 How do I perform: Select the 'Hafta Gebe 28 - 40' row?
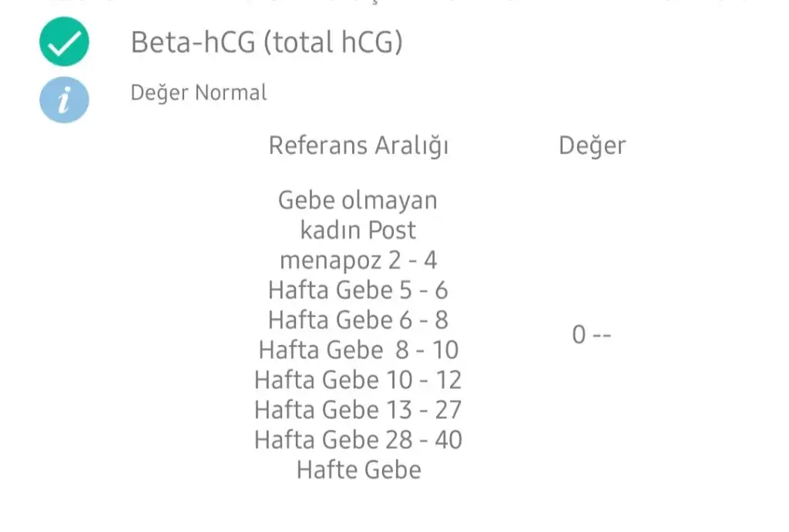[x=358, y=440]
